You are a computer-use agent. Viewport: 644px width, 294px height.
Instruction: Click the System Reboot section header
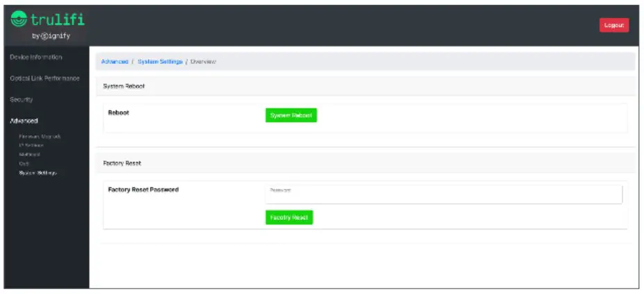tap(366, 86)
